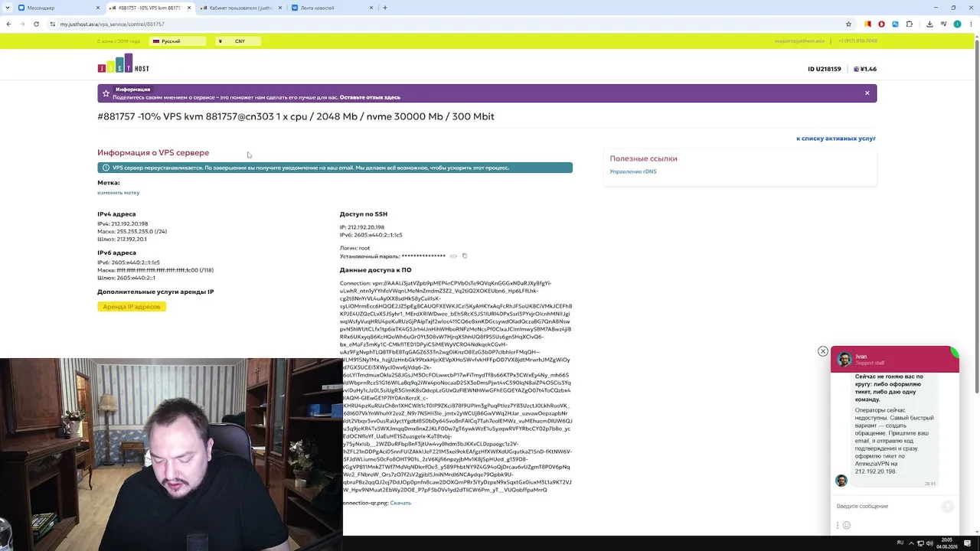Click the IPv4: 212.192.20.198 address line
This screenshot has height=551, width=980.
(122, 224)
